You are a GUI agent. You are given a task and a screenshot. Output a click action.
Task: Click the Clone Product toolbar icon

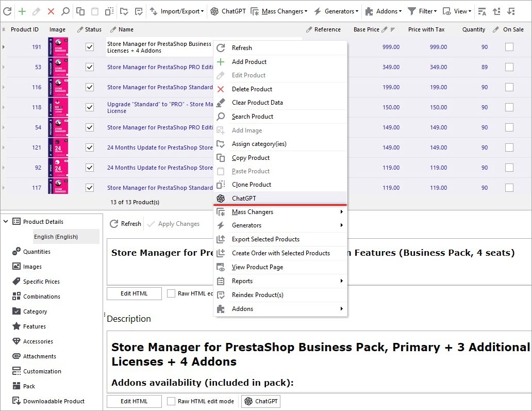point(109,11)
